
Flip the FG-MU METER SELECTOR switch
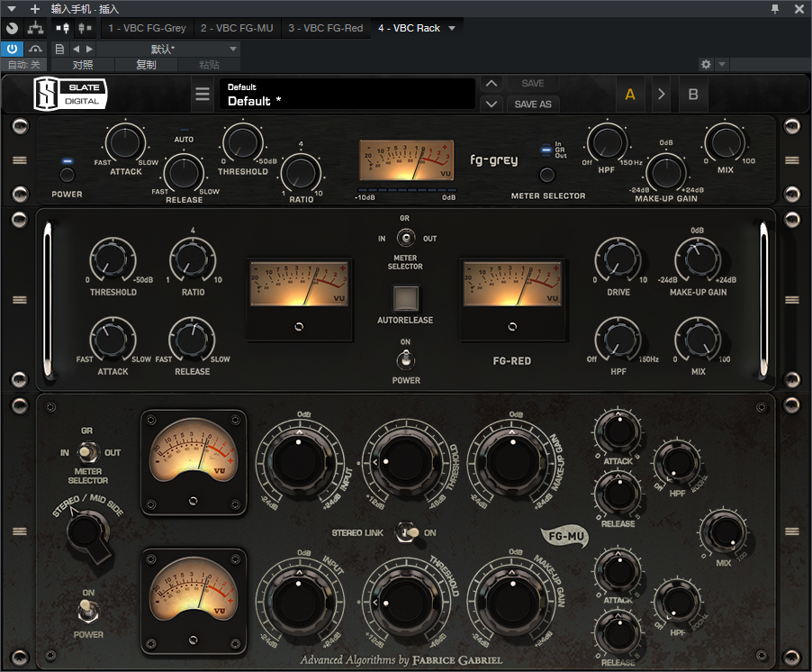88,452
